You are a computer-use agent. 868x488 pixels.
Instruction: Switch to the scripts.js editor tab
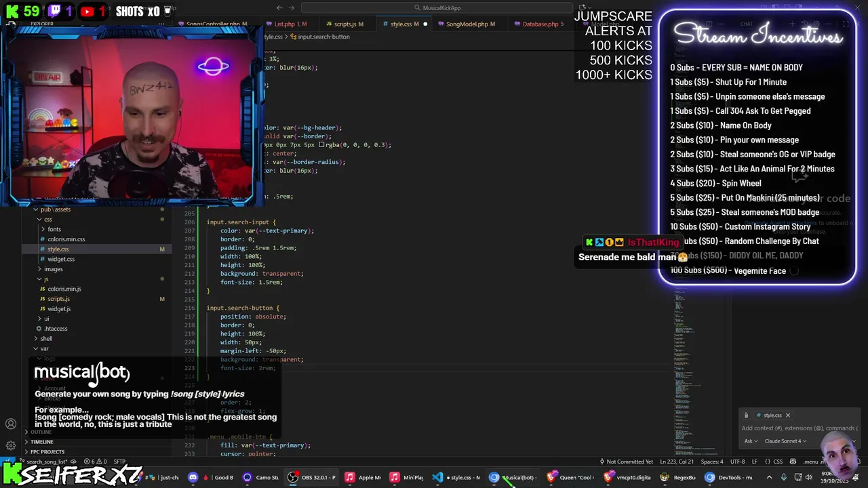(x=348, y=24)
